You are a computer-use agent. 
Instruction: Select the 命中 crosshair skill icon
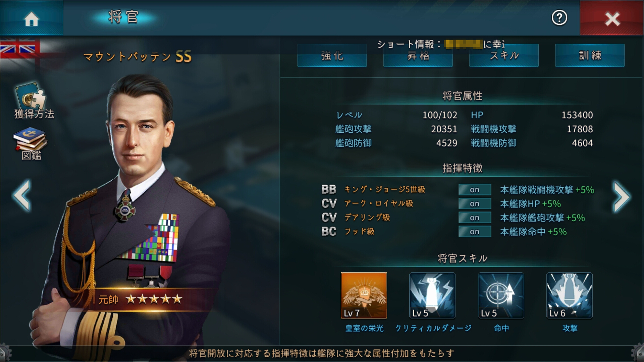pyautogui.click(x=501, y=295)
